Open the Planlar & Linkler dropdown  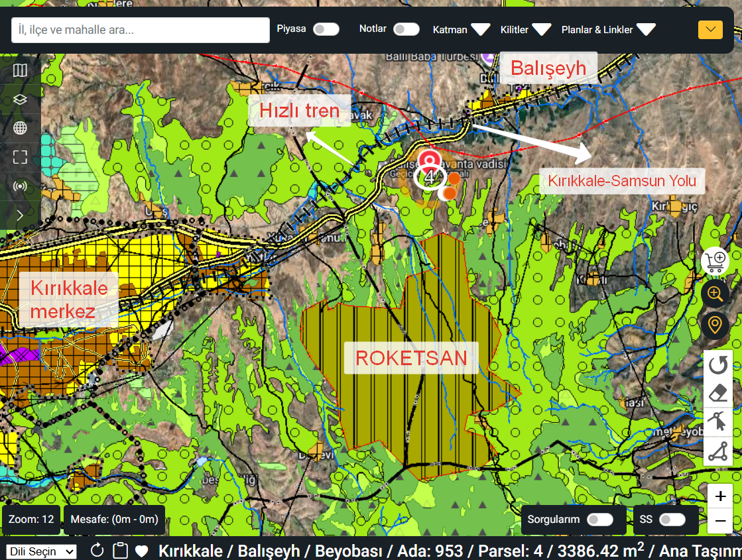tap(608, 30)
